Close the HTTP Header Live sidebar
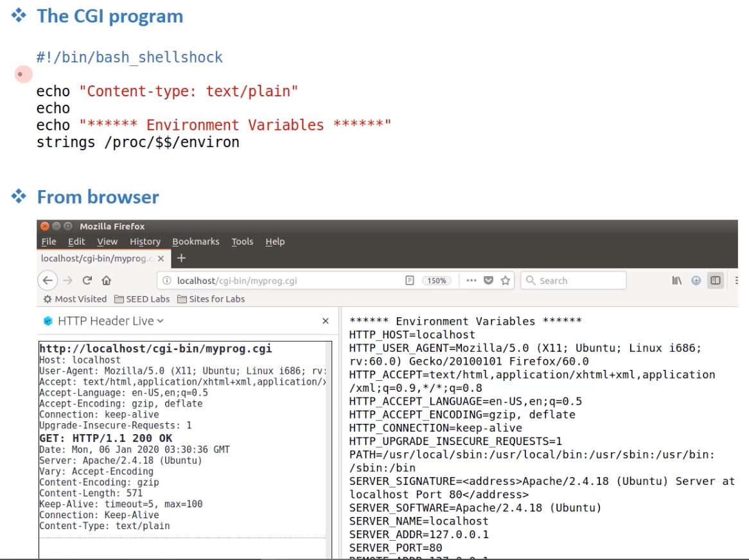The width and height of the screenshot is (749, 560). (x=325, y=321)
